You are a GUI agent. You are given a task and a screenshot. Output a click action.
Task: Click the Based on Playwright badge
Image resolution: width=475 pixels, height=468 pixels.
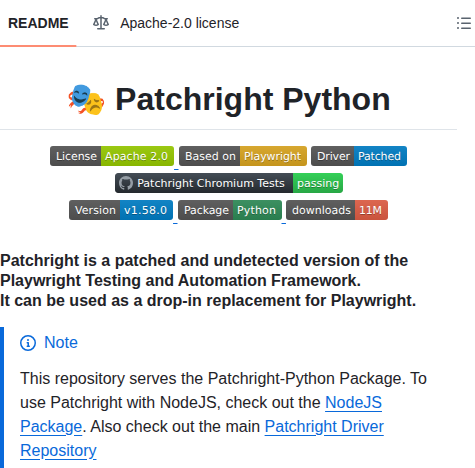[243, 156]
